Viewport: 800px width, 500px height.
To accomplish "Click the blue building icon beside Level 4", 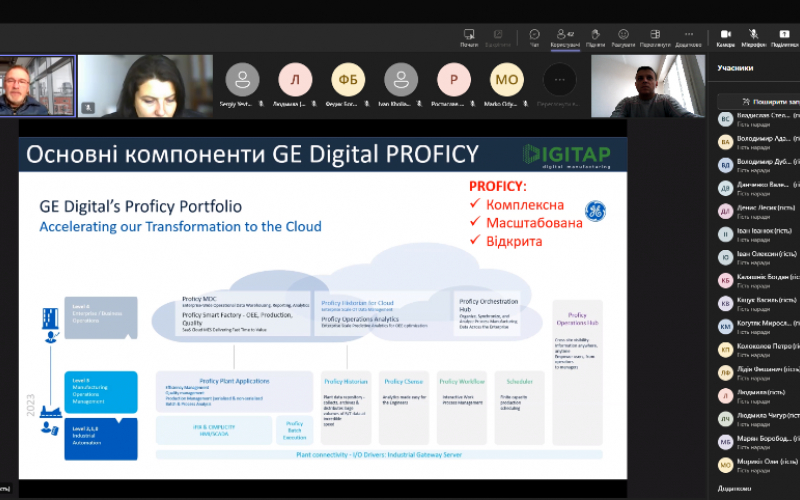I will tap(50, 318).
